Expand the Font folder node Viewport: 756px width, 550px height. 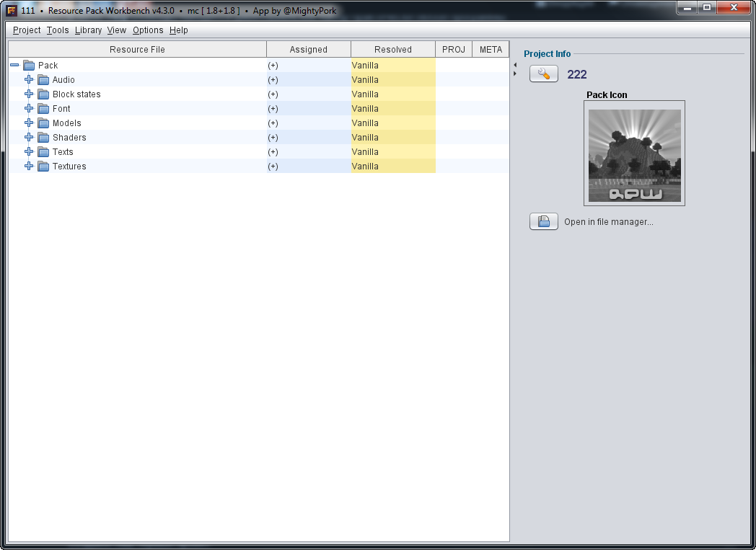coord(29,109)
